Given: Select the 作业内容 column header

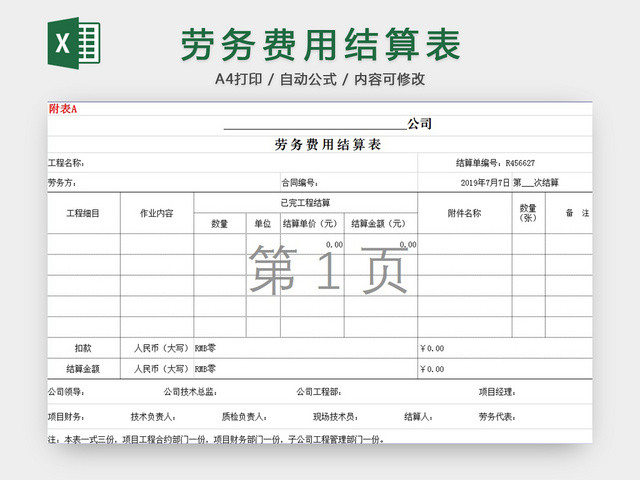Looking at the screenshot, I should (x=157, y=213).
